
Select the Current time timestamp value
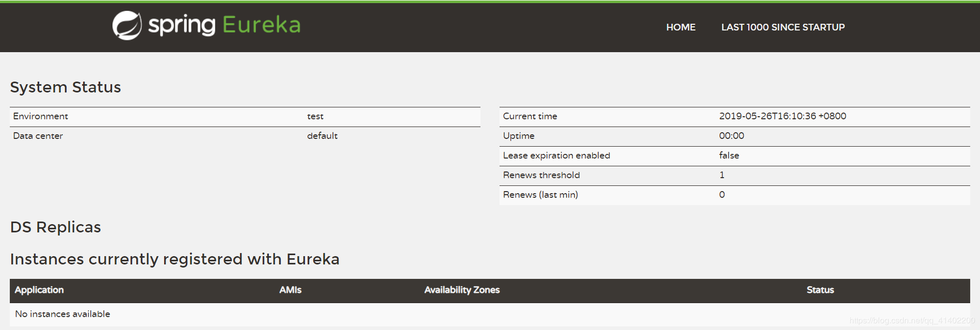(782, 116)
